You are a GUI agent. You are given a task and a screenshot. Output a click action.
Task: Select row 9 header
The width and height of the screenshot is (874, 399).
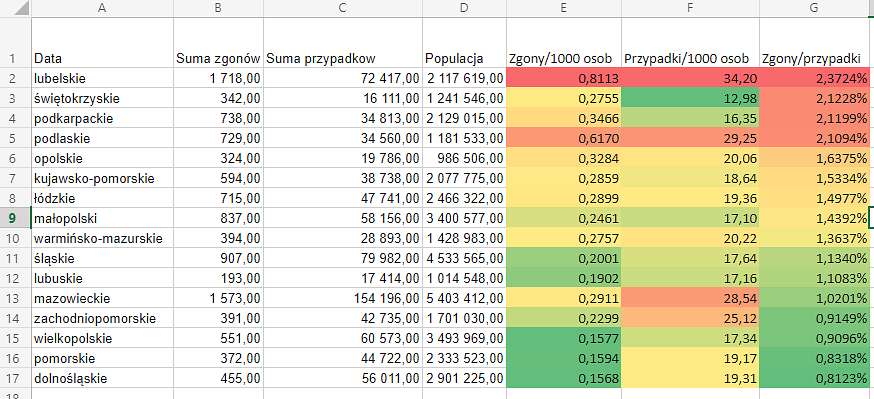(x=16, y=218)
